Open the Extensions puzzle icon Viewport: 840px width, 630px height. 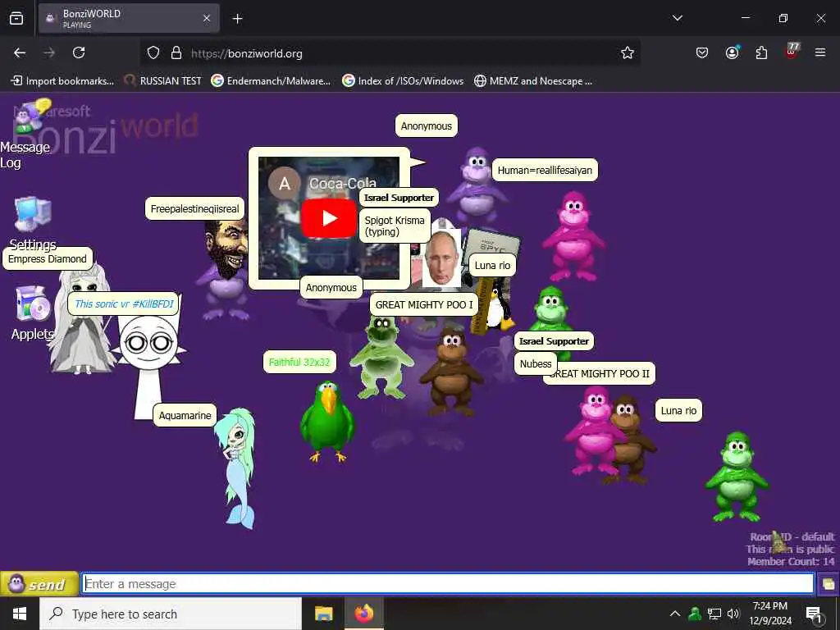[761, 52]
